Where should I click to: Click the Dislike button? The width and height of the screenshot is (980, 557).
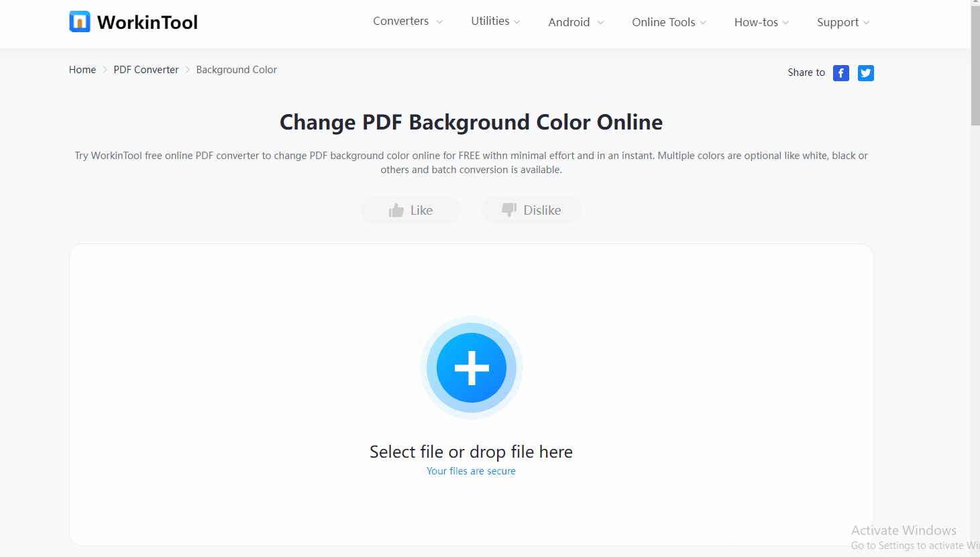click(532, 210)
